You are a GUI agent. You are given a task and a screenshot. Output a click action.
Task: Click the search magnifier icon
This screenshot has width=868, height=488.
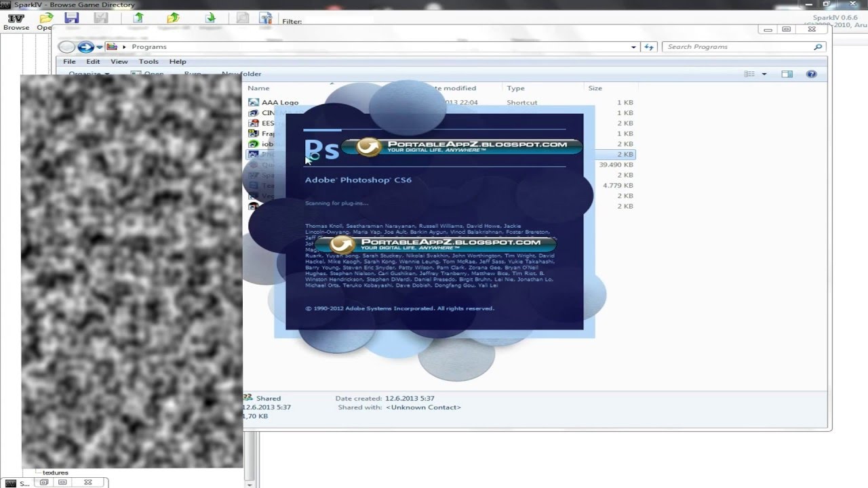(x=818, y=47)
